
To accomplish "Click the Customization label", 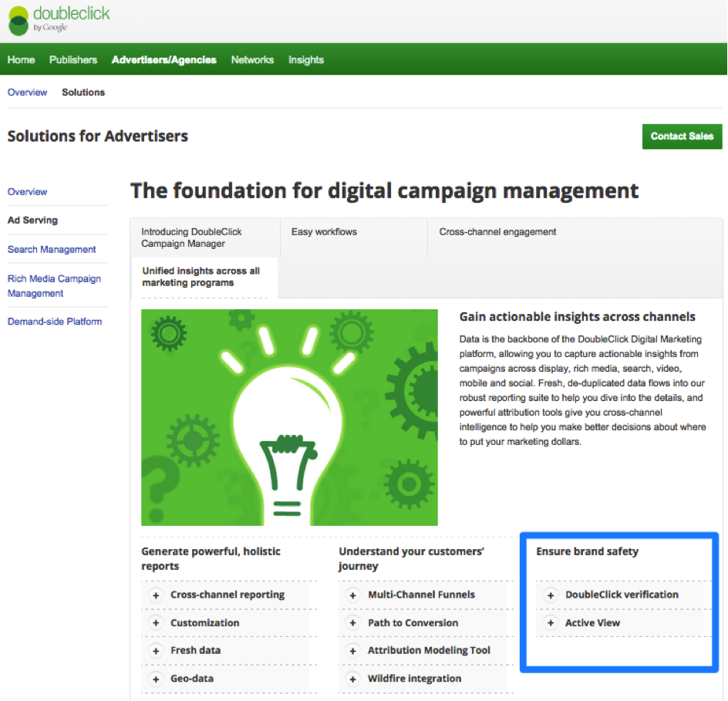I will [205, 623].
